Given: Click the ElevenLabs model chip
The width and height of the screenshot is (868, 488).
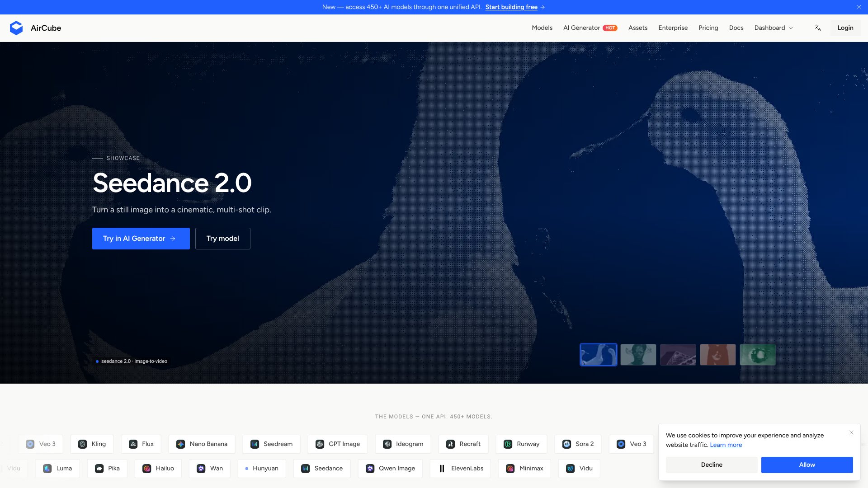Looking at the screenshot, I should [460, 469].
